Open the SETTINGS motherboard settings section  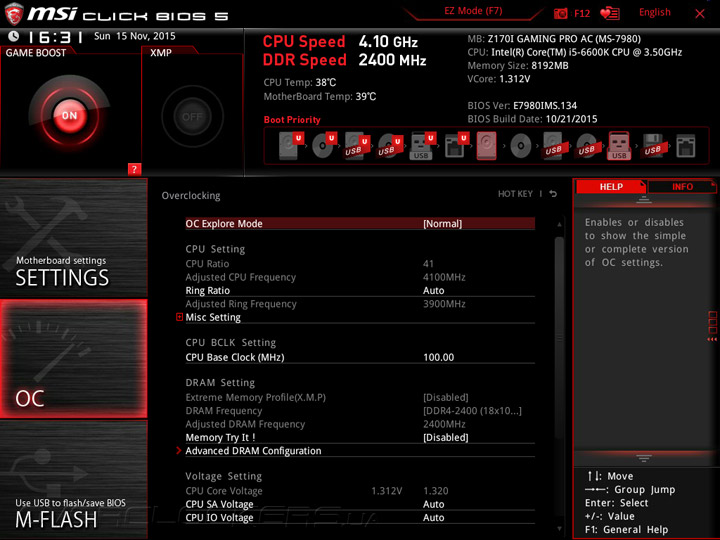[73, 238]
